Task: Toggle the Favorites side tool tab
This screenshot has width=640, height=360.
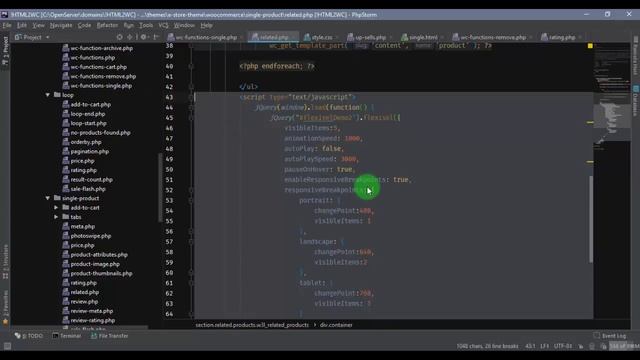Action: click(5, 308)
